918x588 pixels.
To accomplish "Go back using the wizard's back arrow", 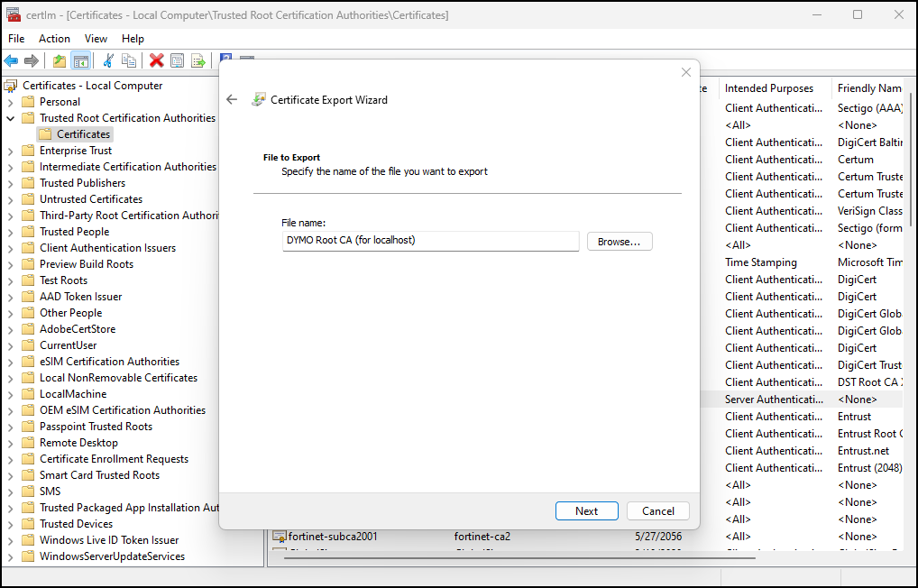I will pyautogui.click(x=232, y=100).
